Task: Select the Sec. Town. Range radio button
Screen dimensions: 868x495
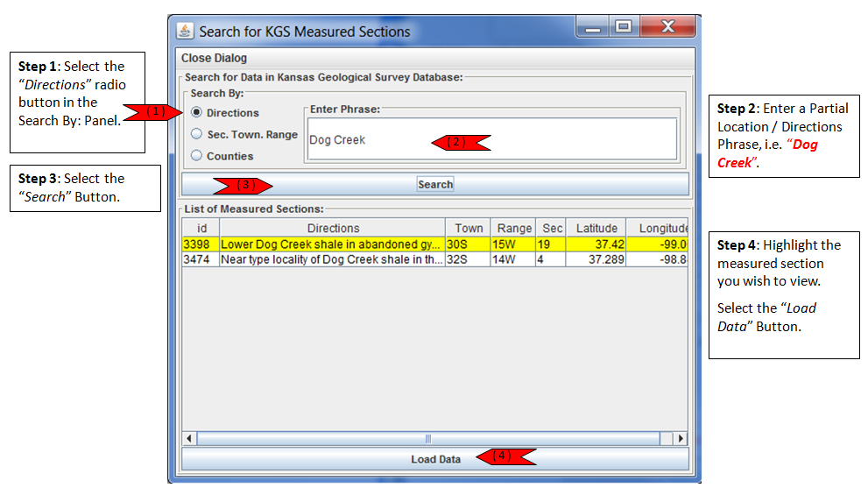Action: pyautogui.click(x=196, y=134)
